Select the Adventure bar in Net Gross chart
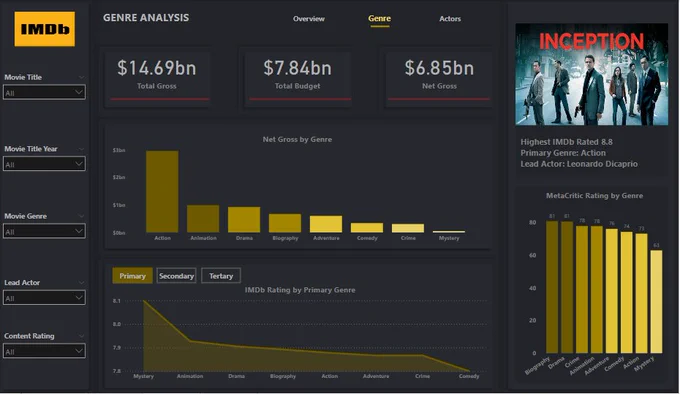This screenshot has height=394, width=680. pyautogui.click(x=326, y=224)
